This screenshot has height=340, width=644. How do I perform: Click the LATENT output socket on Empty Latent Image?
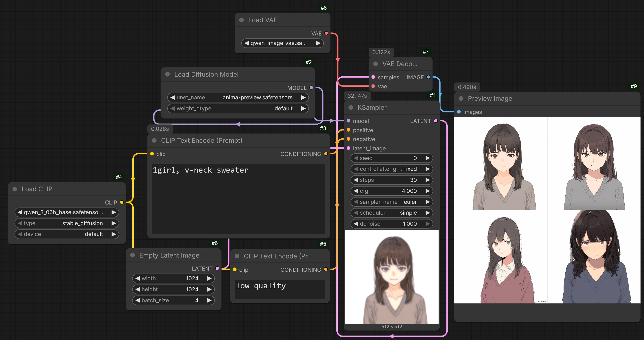click(217, 269)
